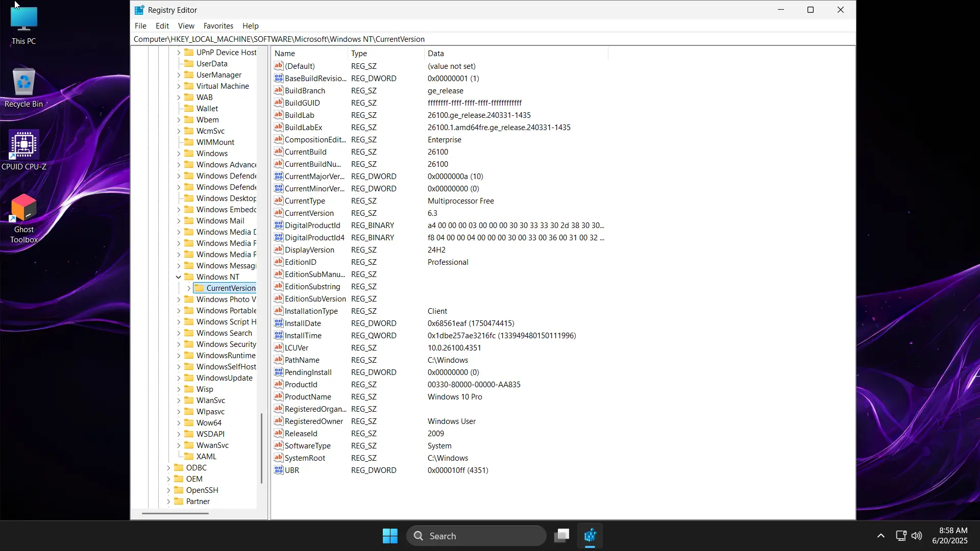980x551 pixels.
Task: Select the WindowsUpdate registry key
Action: (x=224, y=378)
